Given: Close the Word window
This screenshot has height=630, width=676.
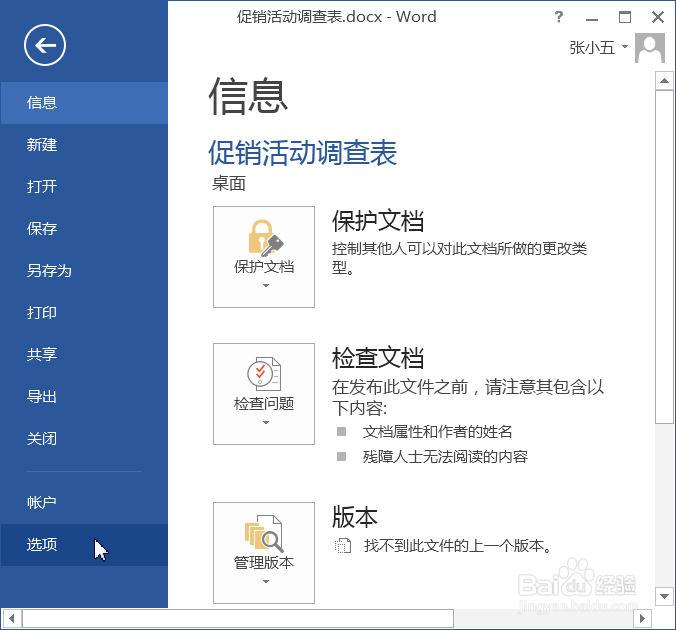Looking at the screenshot, I should click(658, 17).
